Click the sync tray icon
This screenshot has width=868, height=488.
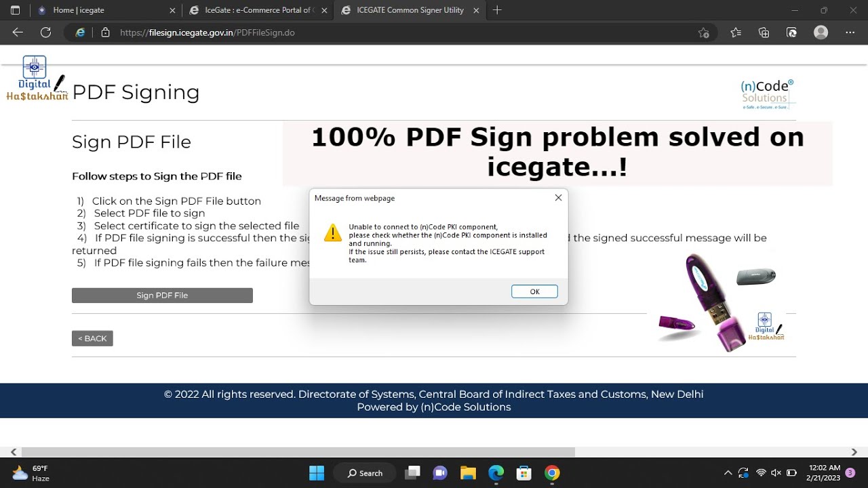[744, 473]
